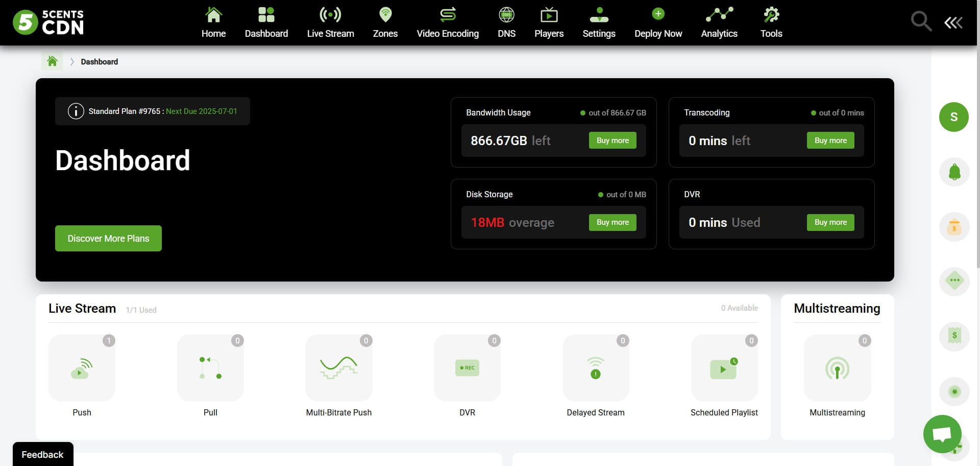The height and width of the screenshot is (466, 980).
Task: Collapse sidebar with double-chevron icon
Action: [x=953, y=22]
